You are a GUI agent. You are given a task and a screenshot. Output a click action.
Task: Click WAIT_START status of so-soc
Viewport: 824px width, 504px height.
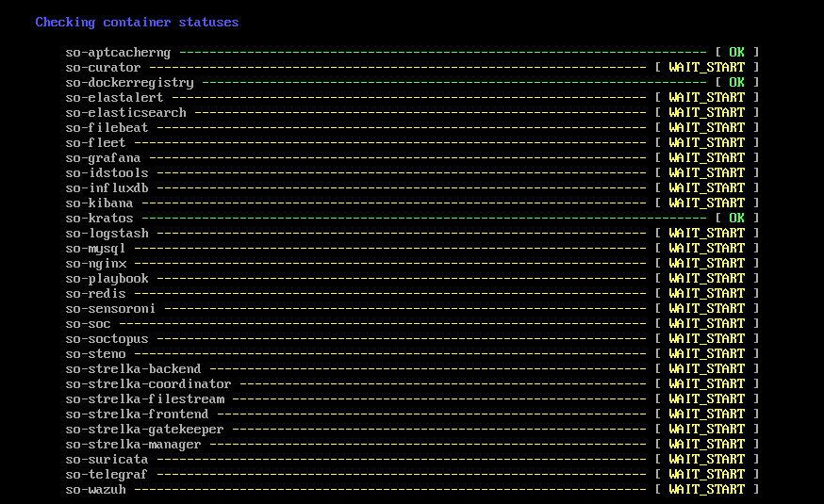click(706, 324)
